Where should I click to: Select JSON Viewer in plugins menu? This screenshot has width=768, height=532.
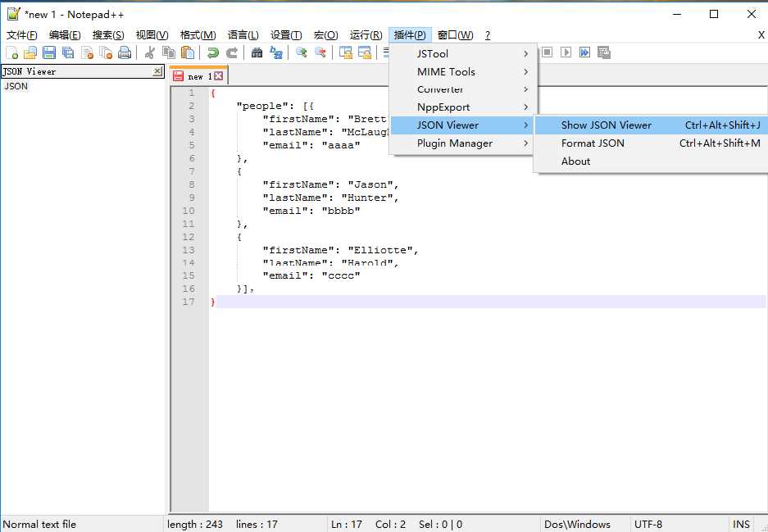coord(463,125)
